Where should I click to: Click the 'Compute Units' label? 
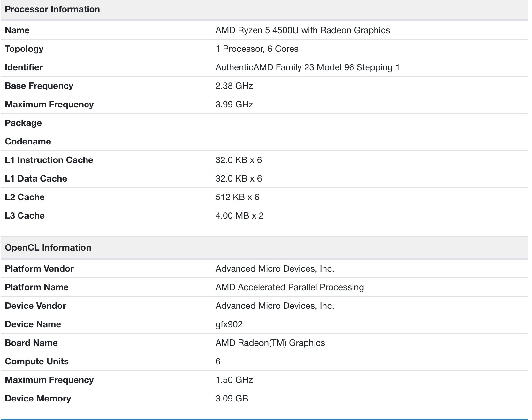pos(37,362)
